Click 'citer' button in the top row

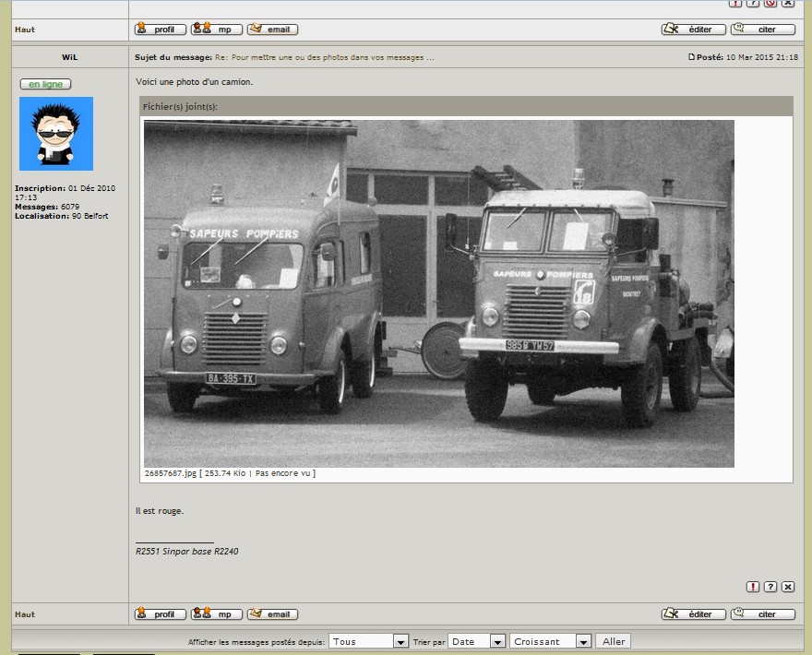(762, 30)
